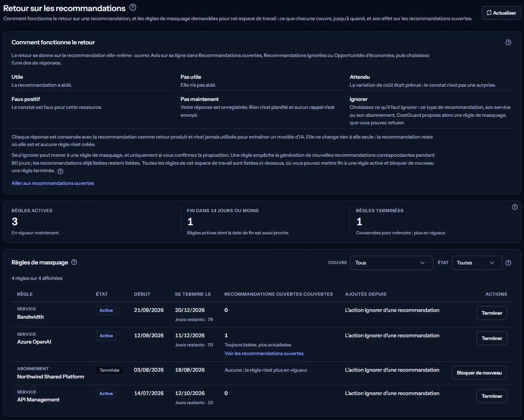Click help icon in Comment fonctionne le retour card
The image size is (524, 420).
(508, 42)
